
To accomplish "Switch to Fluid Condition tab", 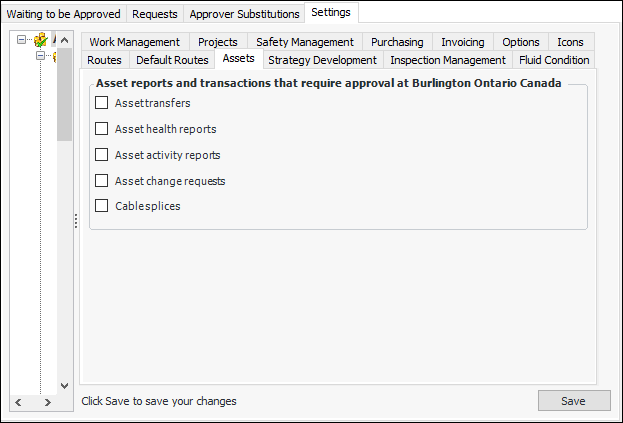I will click(554, 60).
